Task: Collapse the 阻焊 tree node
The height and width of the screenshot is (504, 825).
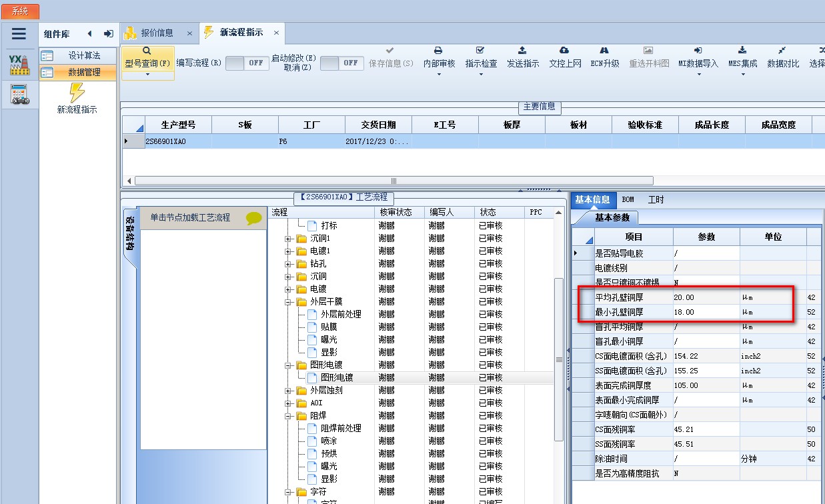Action: click(x=288, y=416)
